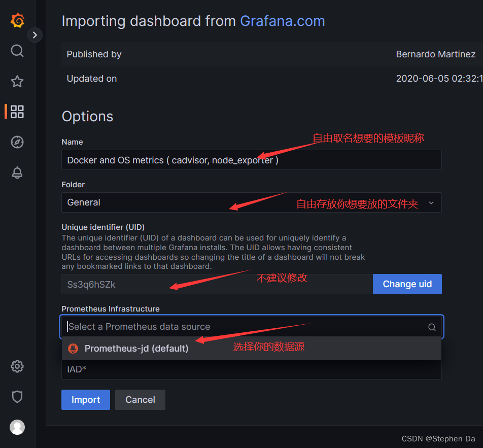Click the UID field showing Ss3q6hSZk
483x448 pixels.
pyautogui.click(x=217, y=284)
